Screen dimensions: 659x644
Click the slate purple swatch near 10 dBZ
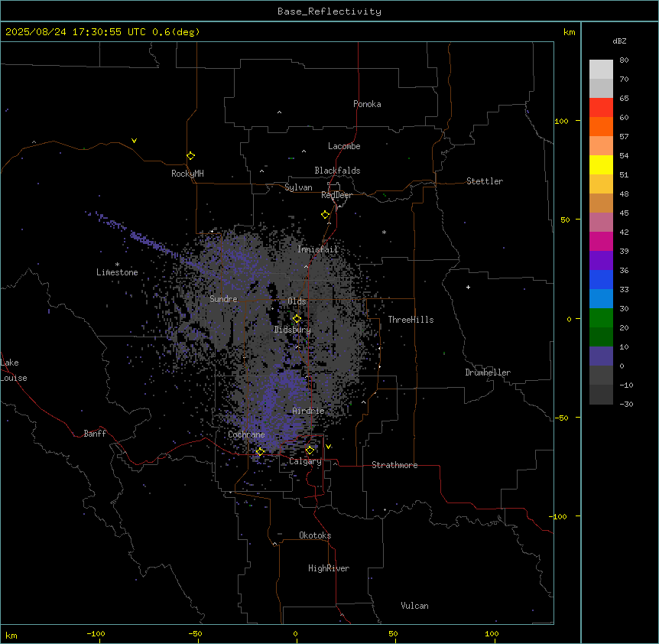(601, 356)
